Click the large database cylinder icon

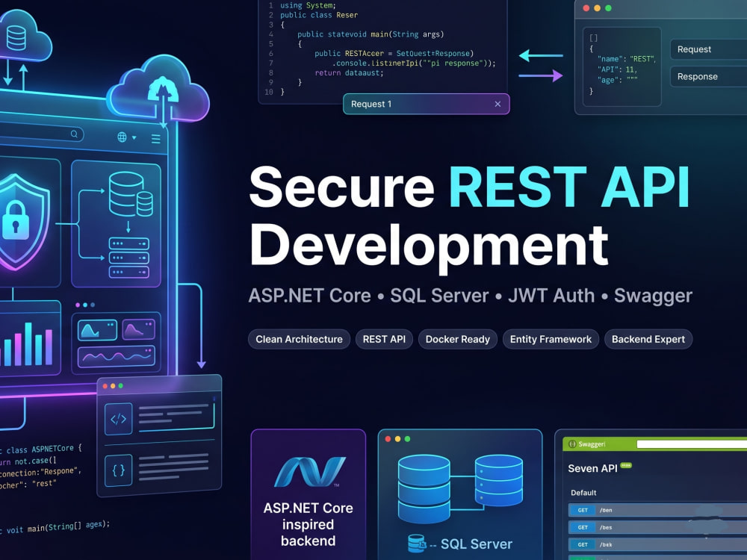coord(126,194)
